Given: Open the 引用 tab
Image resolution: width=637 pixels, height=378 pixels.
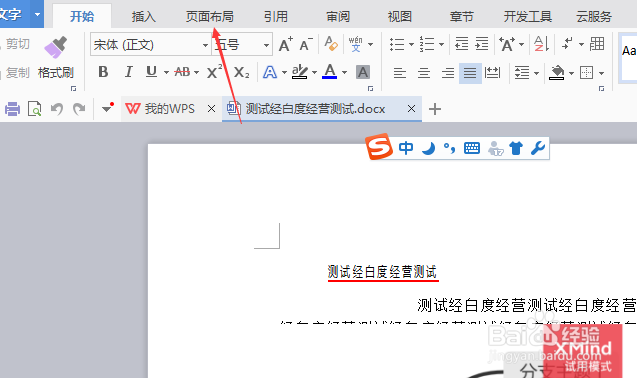Looking at the screenshot, I should pyautogui.click(x=276, y=17).
